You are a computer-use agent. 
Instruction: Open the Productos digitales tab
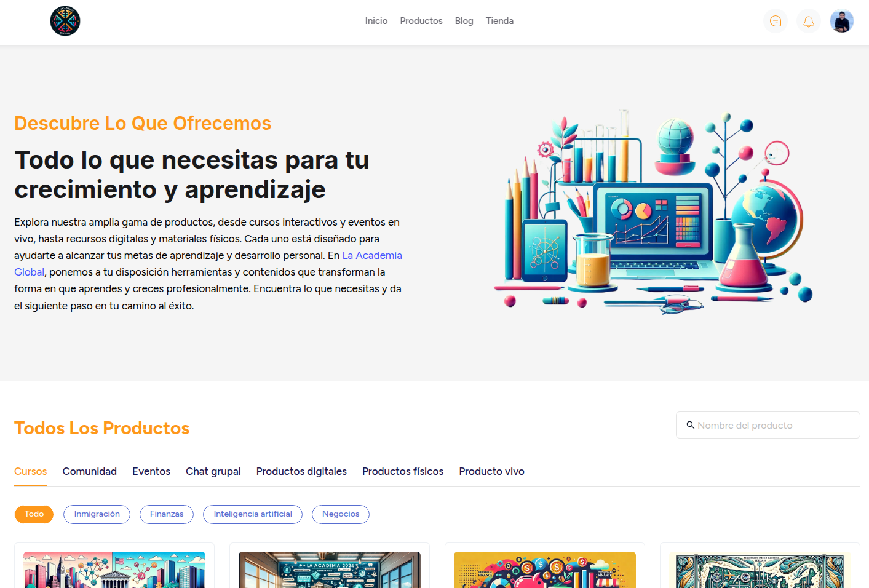point(301,471)
